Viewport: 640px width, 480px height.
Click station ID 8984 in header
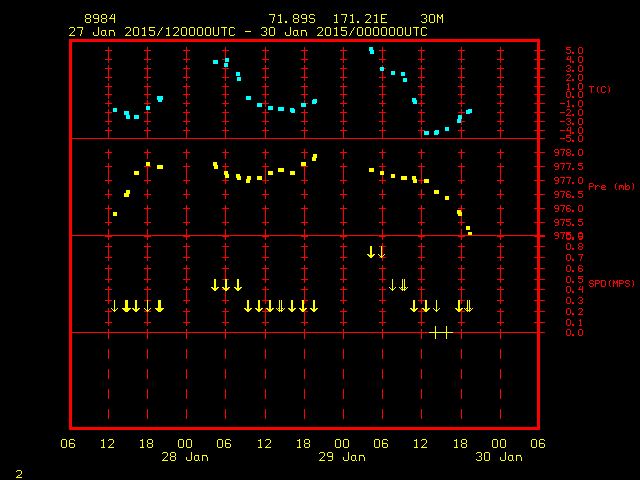pyautogui.click(x=100, y=19)
